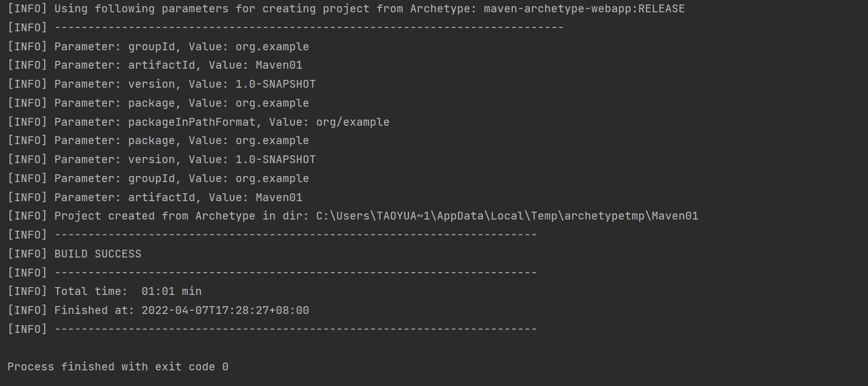Click the archetype path C:\Users\TAOYUA~1\...\Maven01
Image resolution: width=868 pixels, height=386 pixels.
pos(507,216)
